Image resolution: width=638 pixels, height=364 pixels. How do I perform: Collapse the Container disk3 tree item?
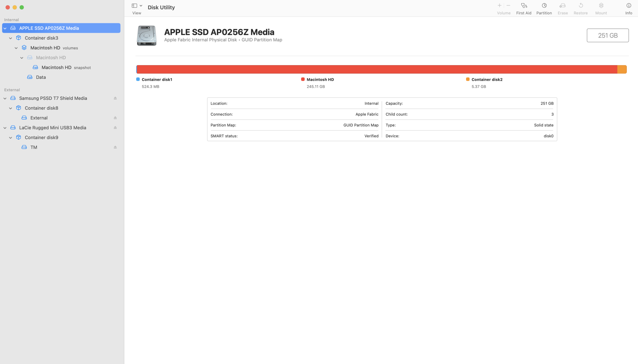11,38
